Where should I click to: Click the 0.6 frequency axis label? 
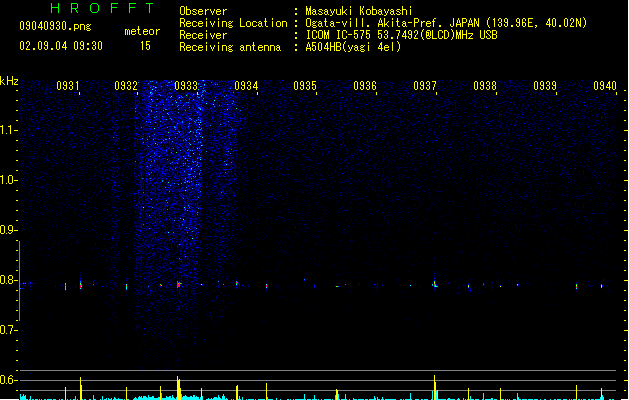(8, 380)
